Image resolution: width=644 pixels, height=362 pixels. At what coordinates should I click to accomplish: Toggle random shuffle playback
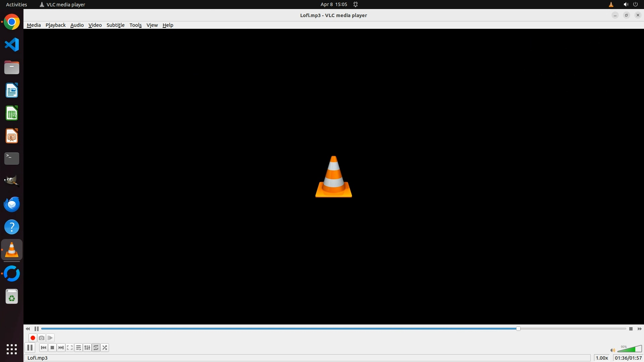tap(105, 348)
